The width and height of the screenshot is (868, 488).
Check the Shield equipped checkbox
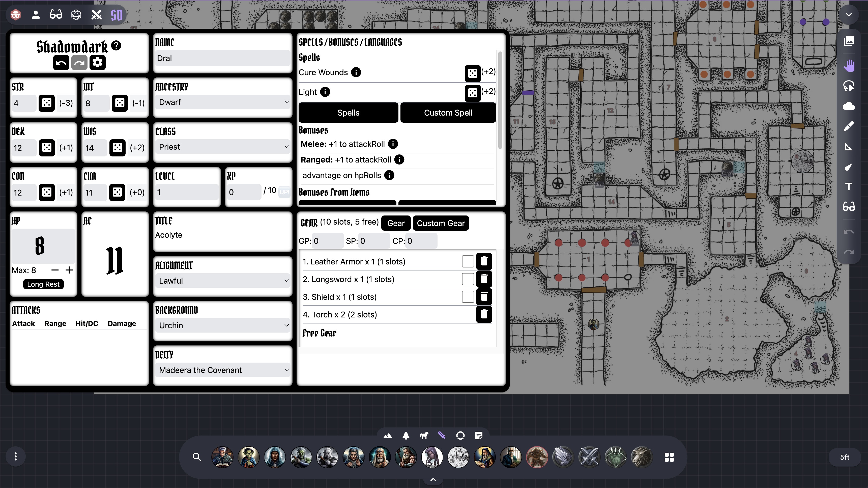(x=468, y=297)
